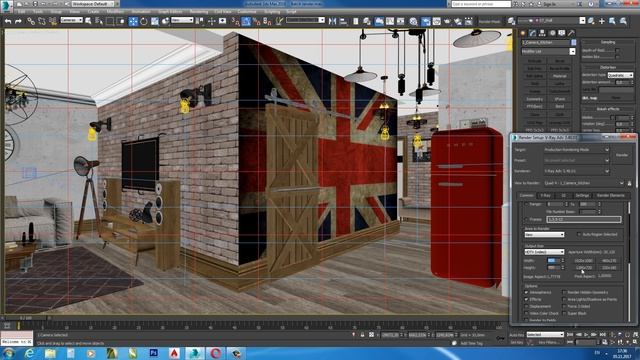Switch to the Settings tab
The width and height of the screenshot is (640, 360).
click(582, 196)
